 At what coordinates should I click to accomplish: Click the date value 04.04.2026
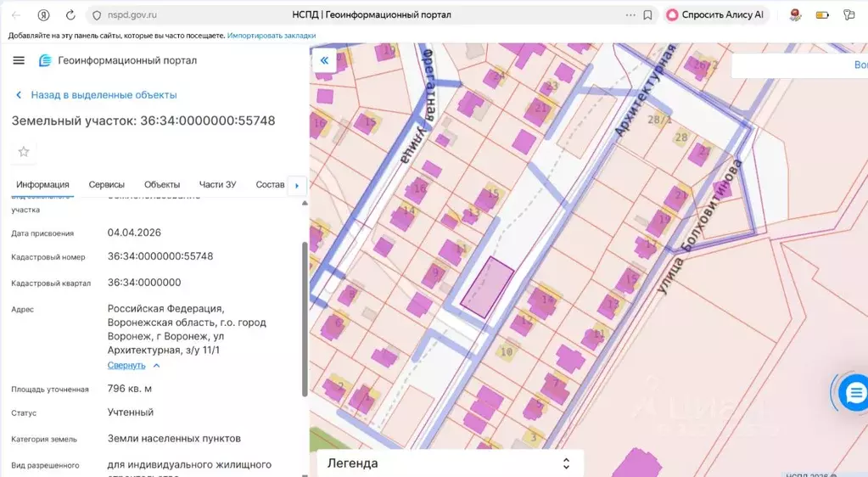click(135, 233)
